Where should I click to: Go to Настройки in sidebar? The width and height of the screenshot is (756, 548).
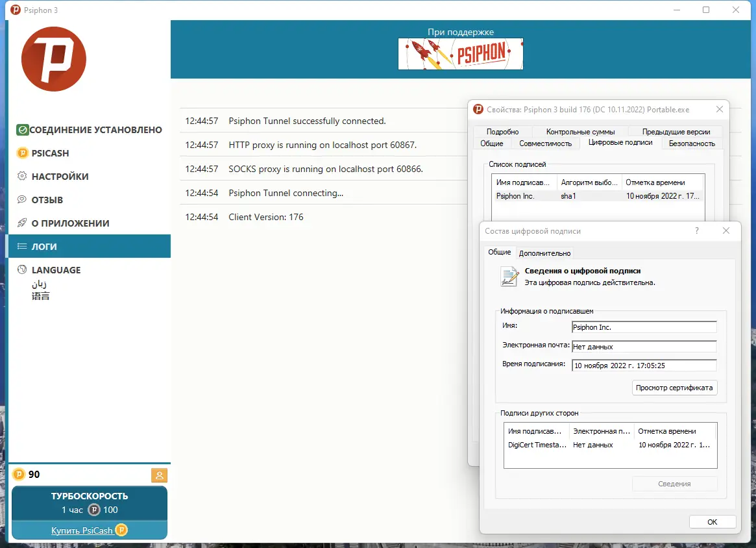[90, 176]
